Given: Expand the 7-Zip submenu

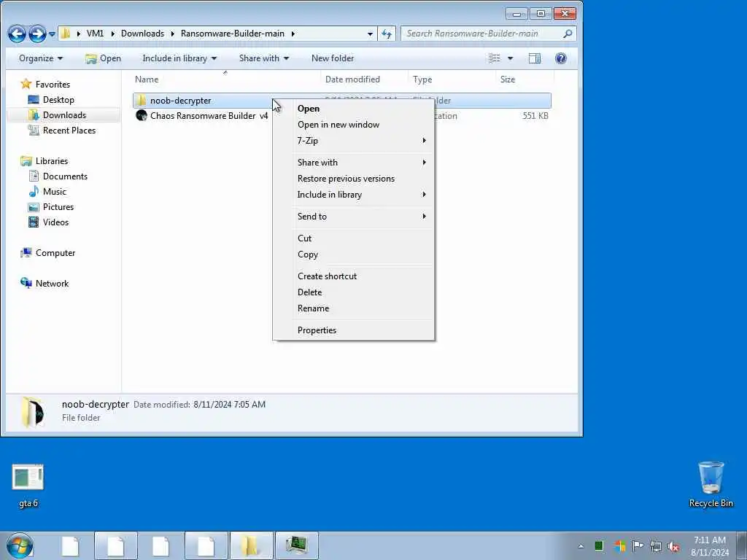Looking at the screenshot, I should pyautogui.click(x=354, y=141).
